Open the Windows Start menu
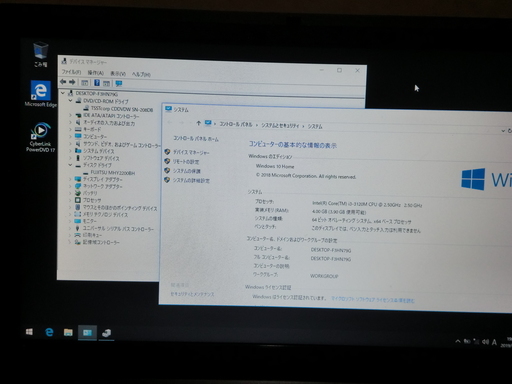The width and height of the screenshot is (512, 384). (29, 332)
